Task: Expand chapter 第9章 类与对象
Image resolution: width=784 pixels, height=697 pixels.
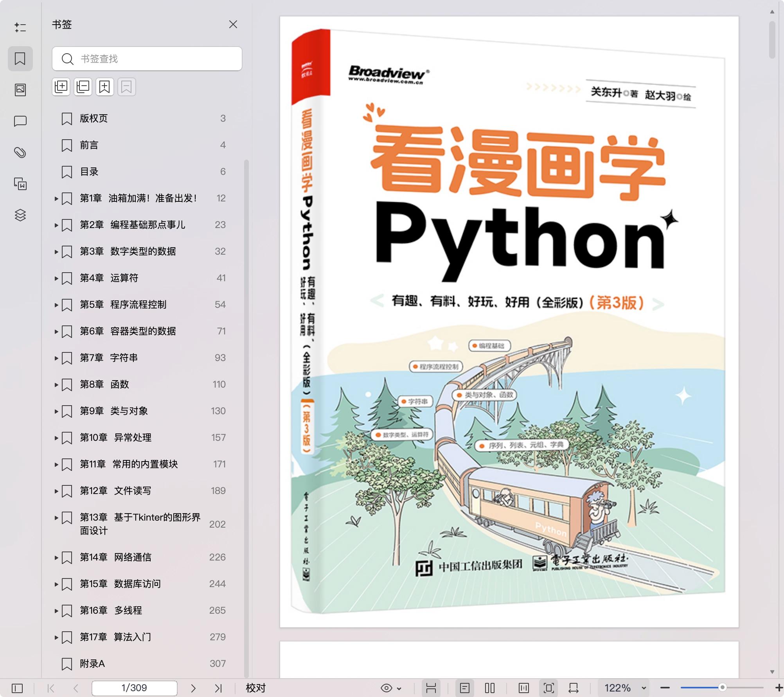Action: click(56, 411)
